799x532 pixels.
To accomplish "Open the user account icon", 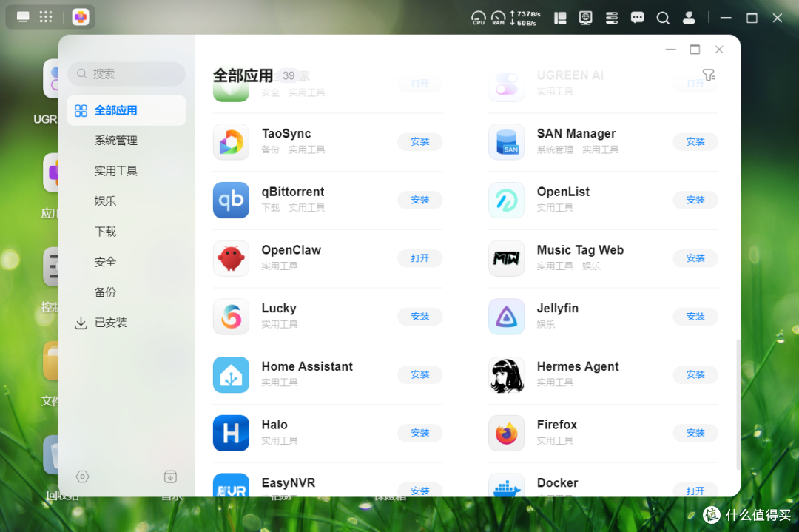I will pyautogui.click(x=689, y=18).
